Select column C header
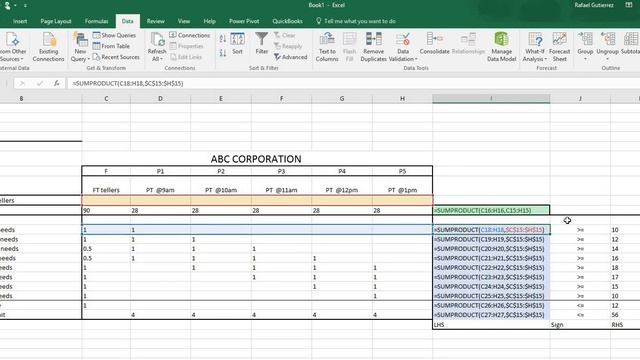Image resolution: width=640 pixels, height=360 pixels. coord(106,98)
